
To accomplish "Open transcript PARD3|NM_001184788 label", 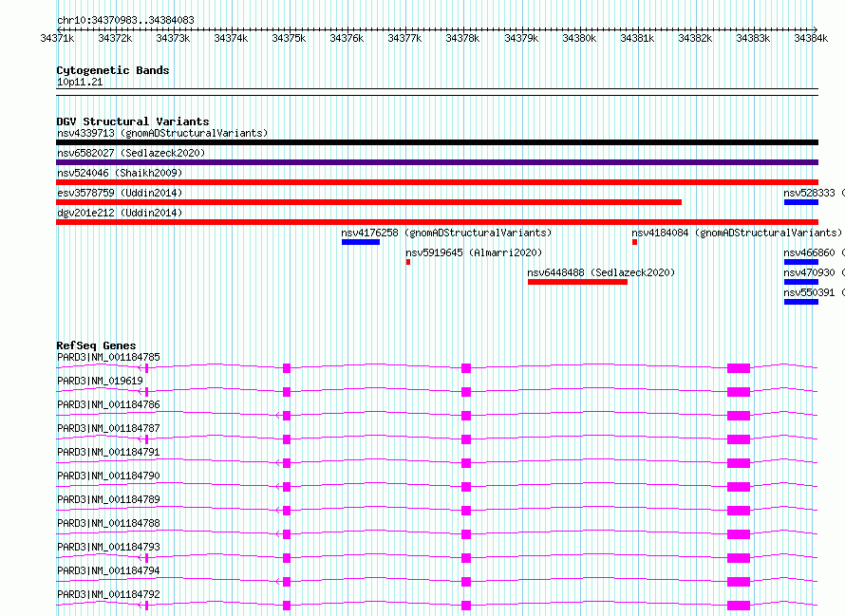I will [108, 523].
